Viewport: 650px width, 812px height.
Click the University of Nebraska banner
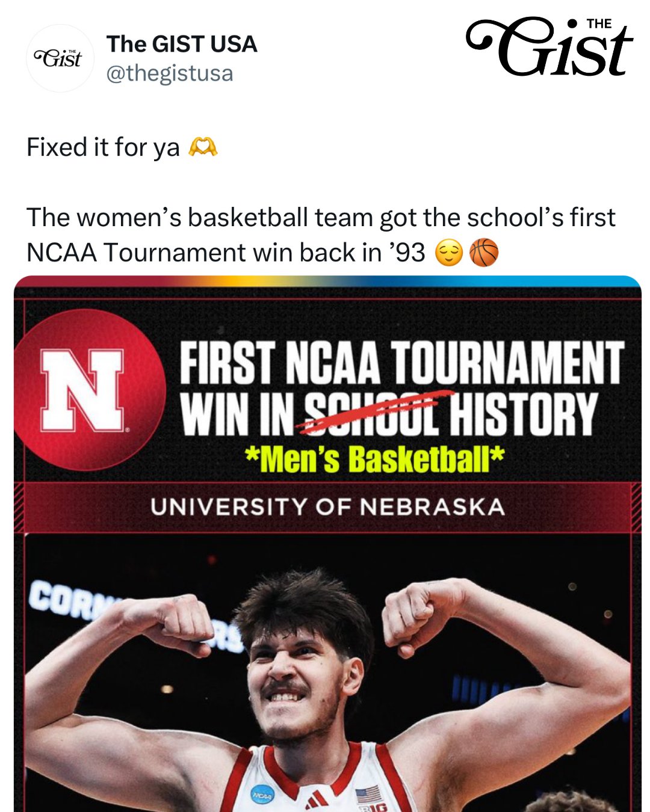(327, 507)
